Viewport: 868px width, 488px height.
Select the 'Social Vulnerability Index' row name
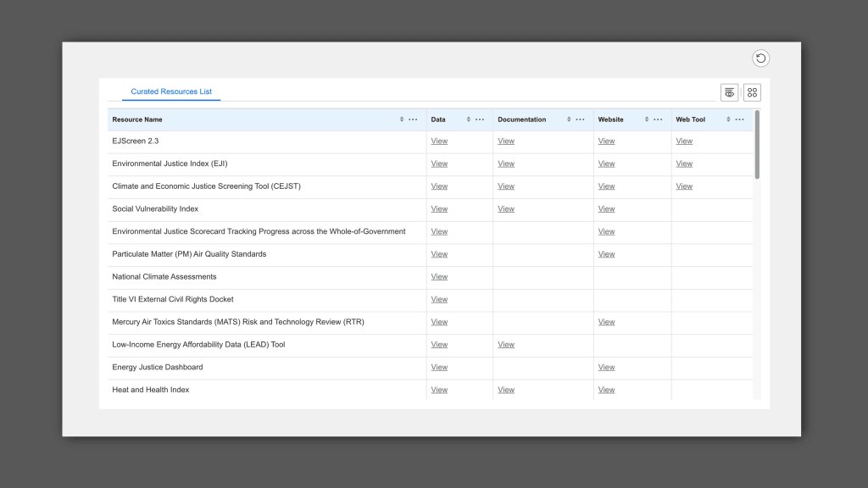155,209
